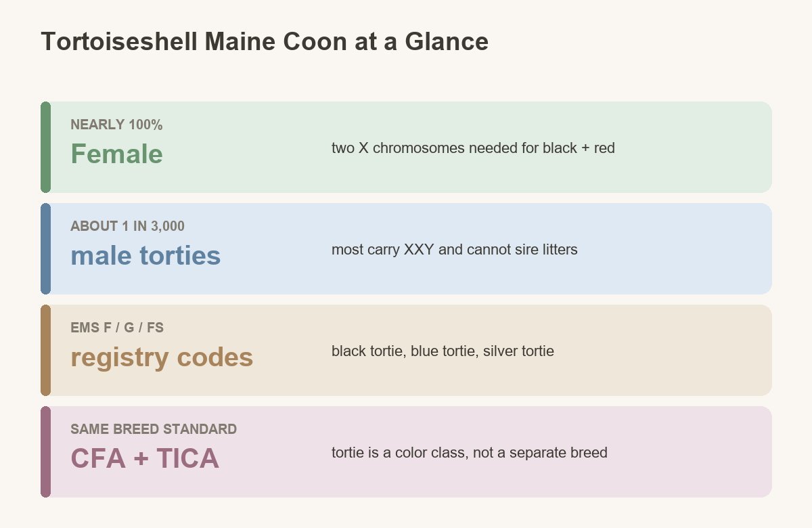Select the brown accent bar on the registry codes card
The width and height of the screenshot is (812, 528).
click(45, 350)
